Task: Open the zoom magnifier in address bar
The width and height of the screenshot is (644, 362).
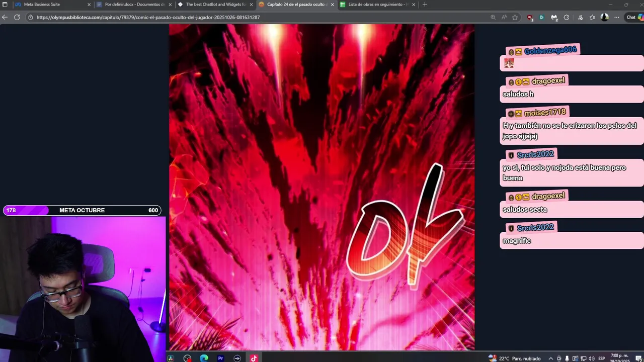Action: click(x=493, y=17)
